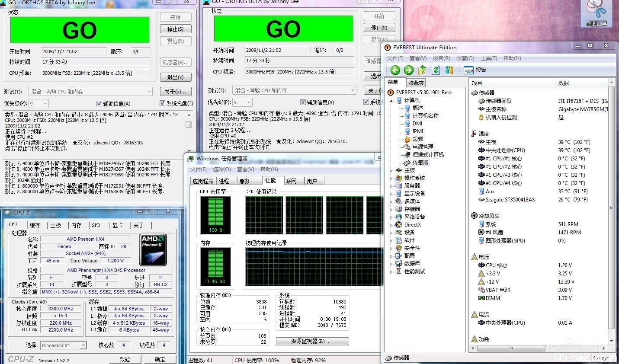Open the 报告 report toolbar item in EVEREST
This screenshot has width=619, height=364.
click(475, 70)
